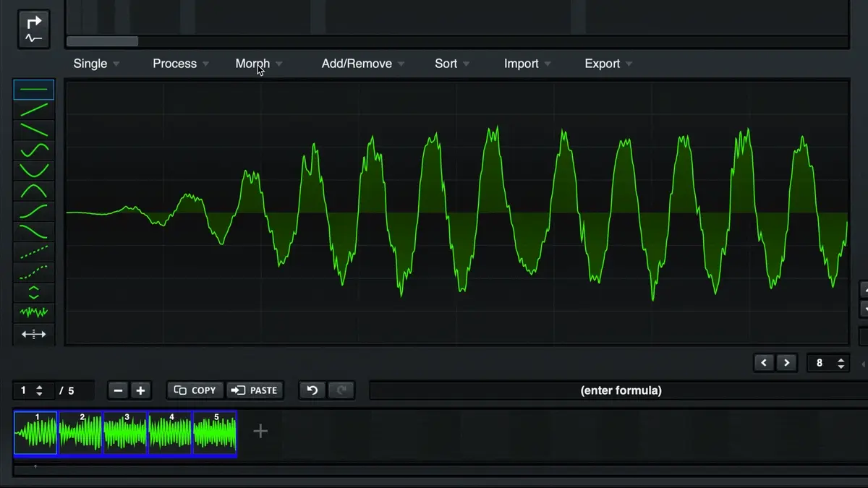Select the ramp down line shape
Viewport: 868px width, 488px height.
[34, 130]
